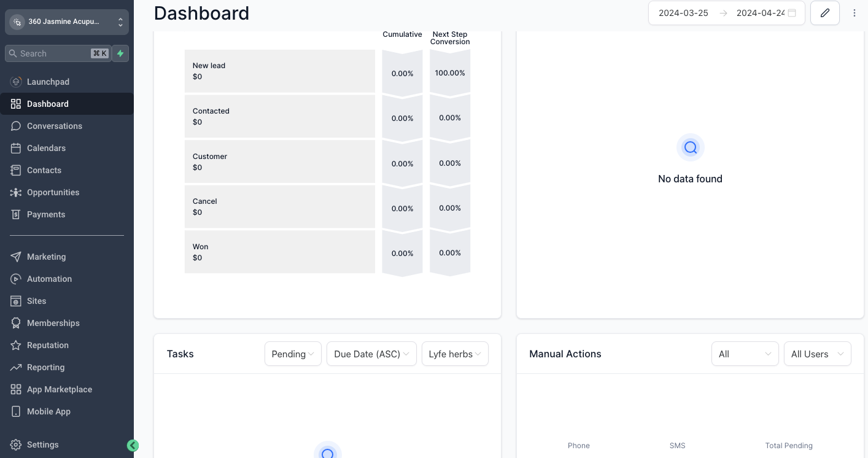This screenshot has height=458, width=868.
Task: Open the Due Date (ASC) sort dropdown
Action: pos(371,354)
